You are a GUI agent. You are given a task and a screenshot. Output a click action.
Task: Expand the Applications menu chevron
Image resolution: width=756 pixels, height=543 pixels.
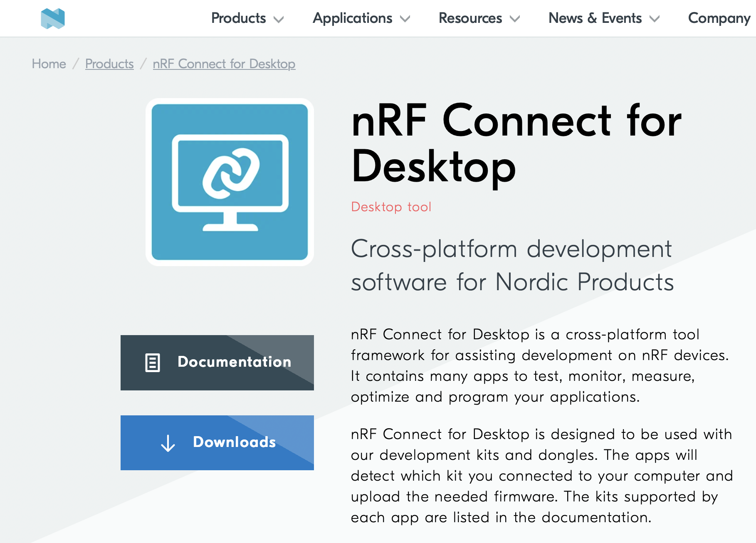405,19
